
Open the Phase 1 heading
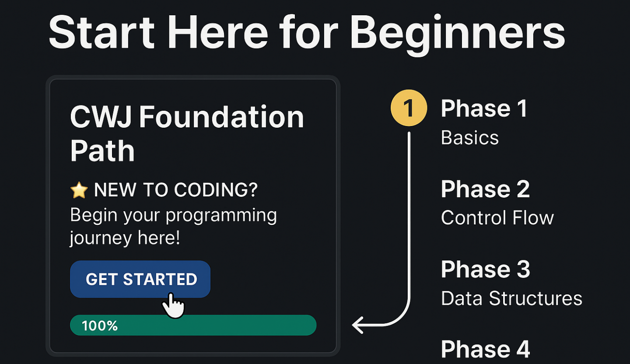click(x=484, y=108)
